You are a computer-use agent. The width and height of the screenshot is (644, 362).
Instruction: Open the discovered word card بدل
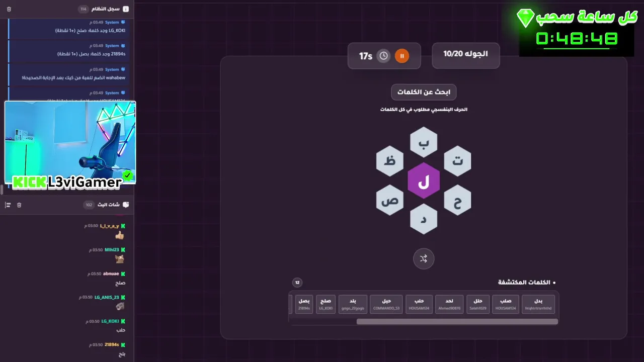[538, 304]
